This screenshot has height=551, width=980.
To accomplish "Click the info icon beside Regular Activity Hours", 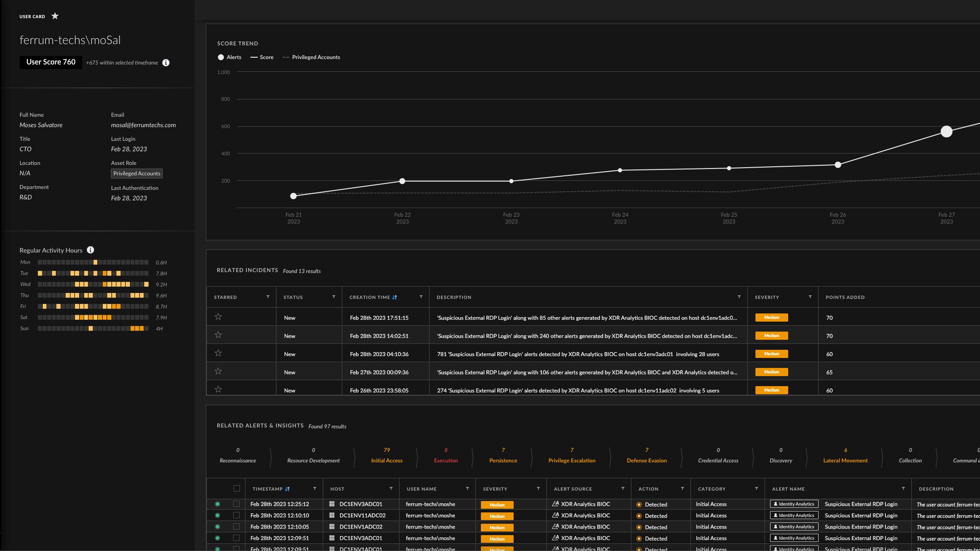I will (90, 250).
